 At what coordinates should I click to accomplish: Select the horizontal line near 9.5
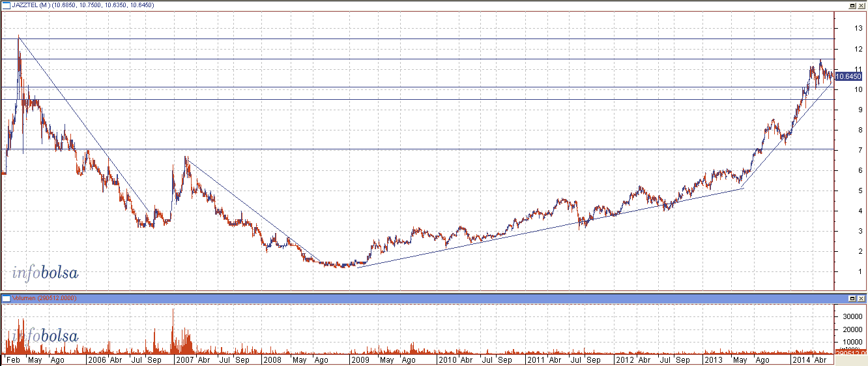coord(417,100)
